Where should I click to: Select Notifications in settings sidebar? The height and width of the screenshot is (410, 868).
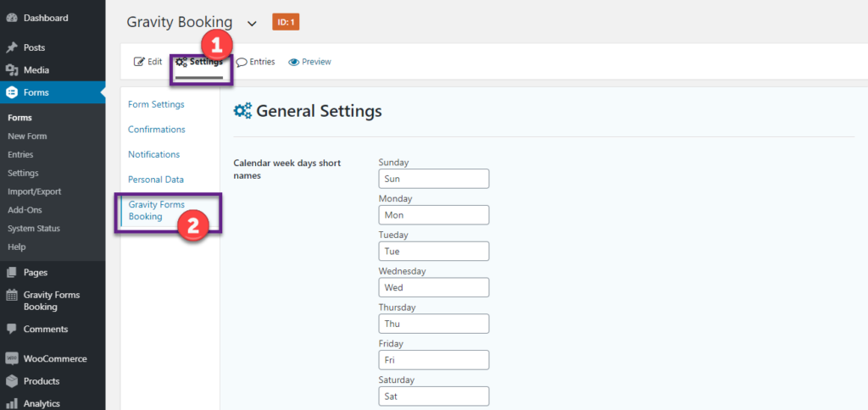click(x=154, y=155)
